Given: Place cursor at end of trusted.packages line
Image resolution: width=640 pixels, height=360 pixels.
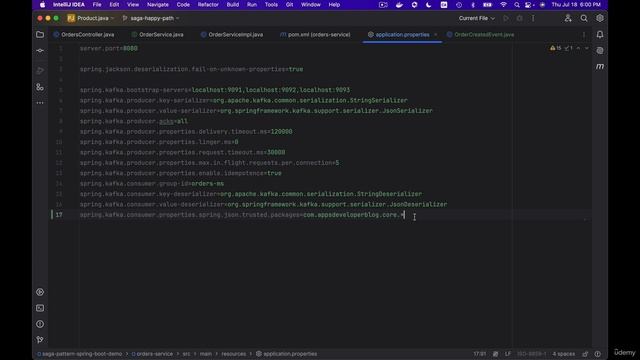Looking at the screenshot, I should 404,215.
